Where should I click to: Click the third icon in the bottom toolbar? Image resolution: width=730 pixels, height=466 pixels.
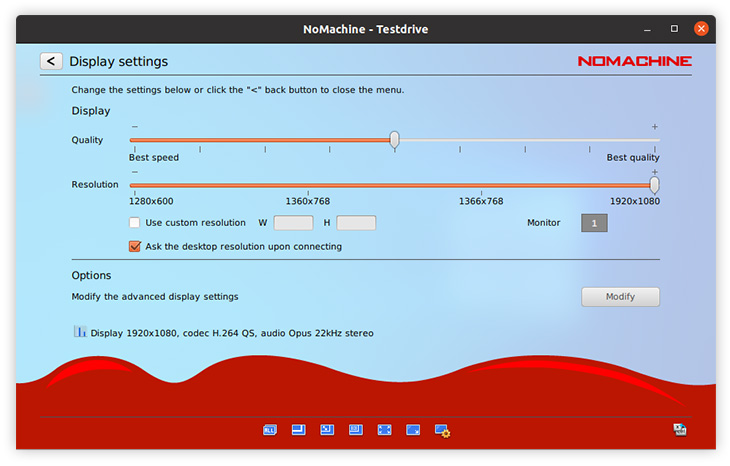click(x=326, y=430)
